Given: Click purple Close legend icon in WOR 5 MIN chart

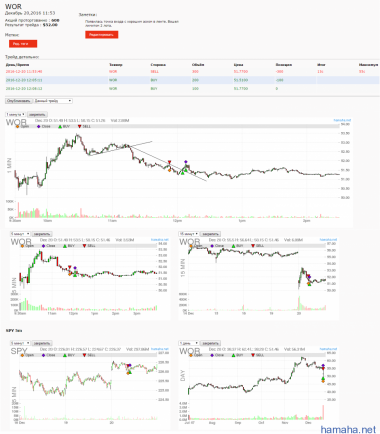Looking at the screenshot, I should pos(43,246).
